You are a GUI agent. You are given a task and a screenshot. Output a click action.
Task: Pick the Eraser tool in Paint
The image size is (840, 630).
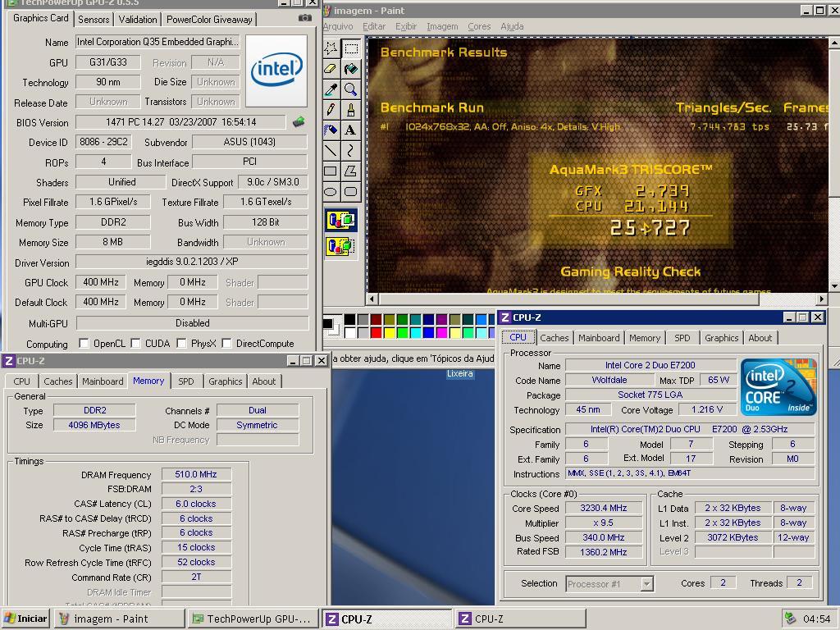pyautogui.click(x=331, y=69)
